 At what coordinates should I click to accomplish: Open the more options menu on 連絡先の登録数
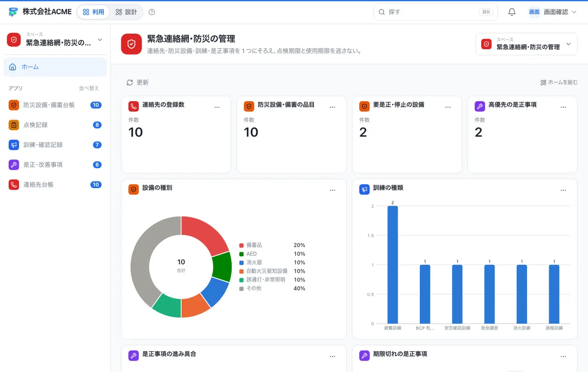(217, 107)
